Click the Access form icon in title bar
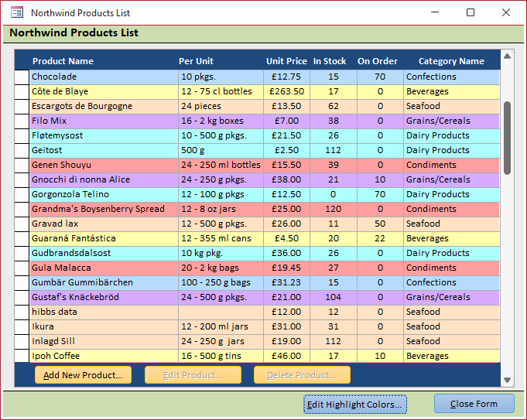 (17, 12)
